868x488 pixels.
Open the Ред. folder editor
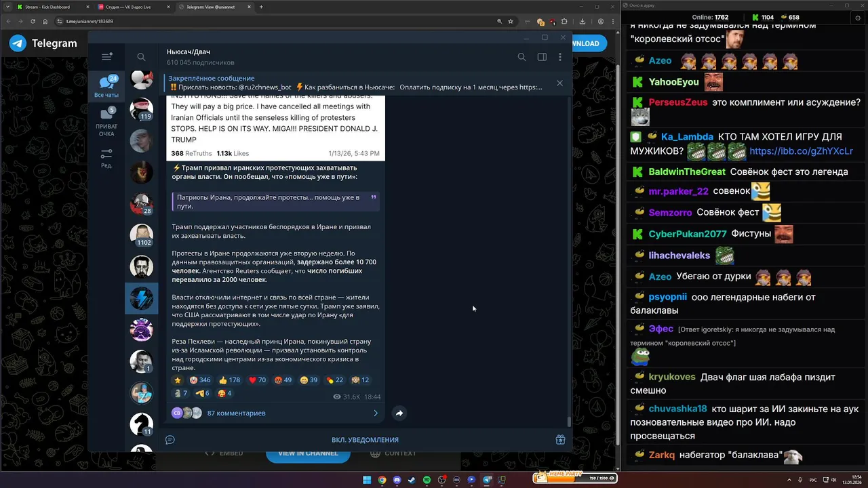click(106, 158)
